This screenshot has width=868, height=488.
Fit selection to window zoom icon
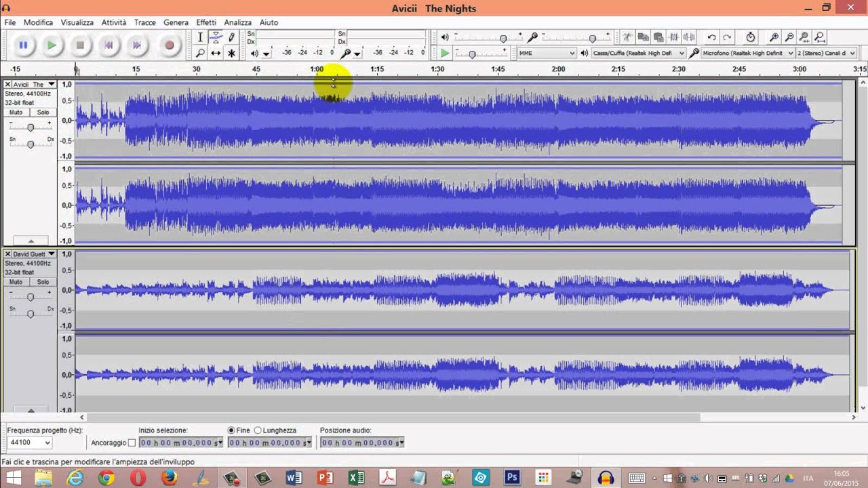[x=804, y=37]
